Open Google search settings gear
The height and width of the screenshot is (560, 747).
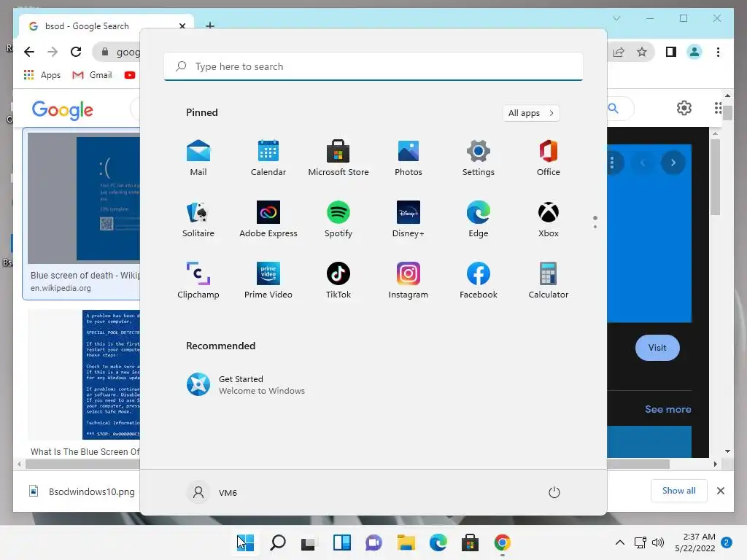tap(684, 108)
